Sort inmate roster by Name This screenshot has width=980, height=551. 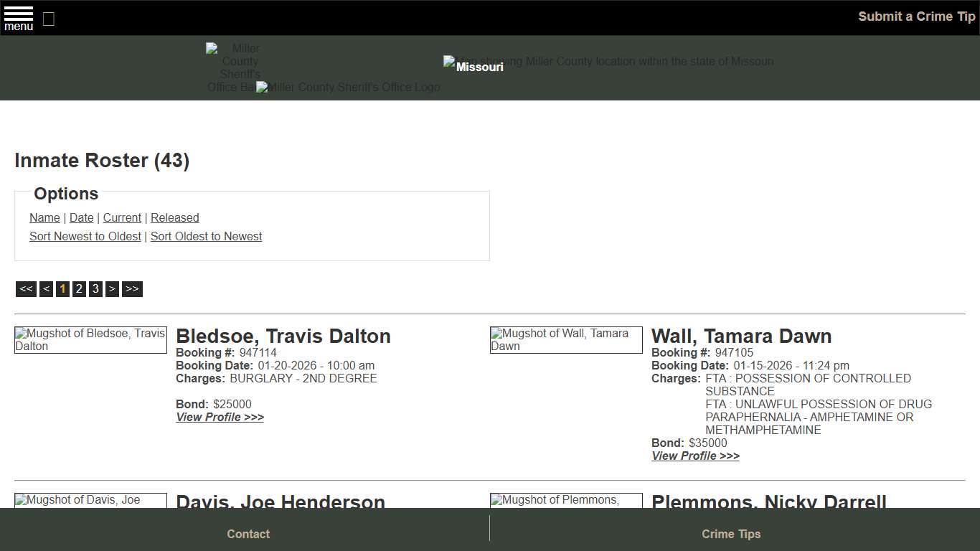click(x=44, y=217)
